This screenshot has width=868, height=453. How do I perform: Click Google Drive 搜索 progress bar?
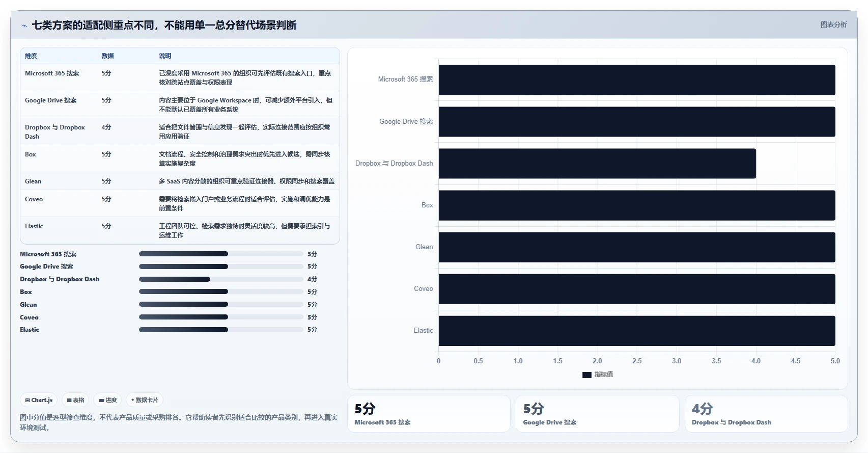221,267
